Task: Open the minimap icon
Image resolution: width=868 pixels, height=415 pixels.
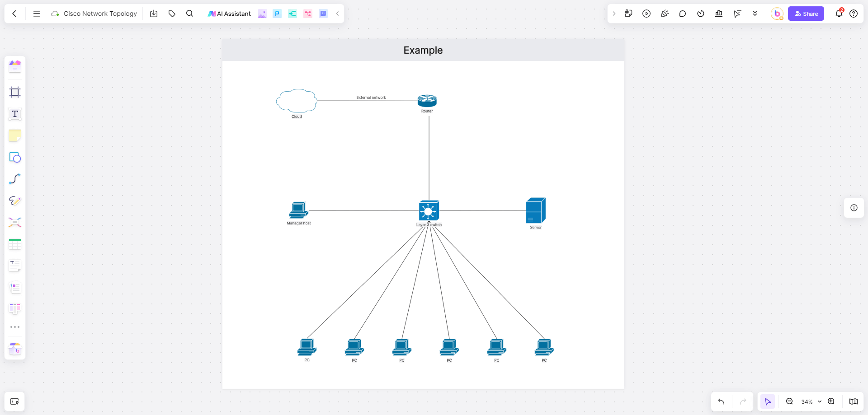Action: coord(854,401)
